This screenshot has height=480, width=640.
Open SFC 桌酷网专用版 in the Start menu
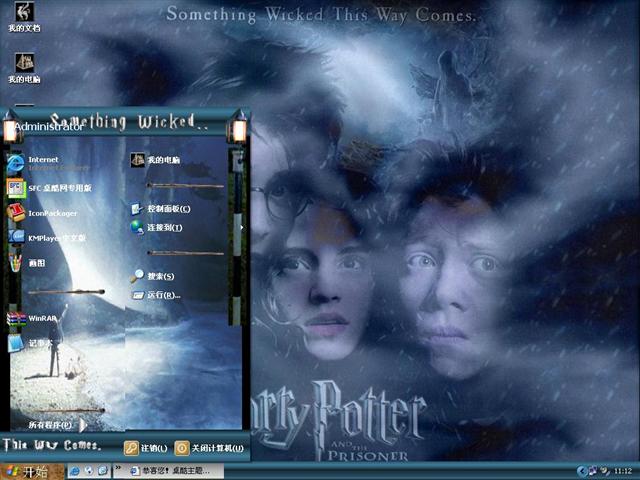49,188
